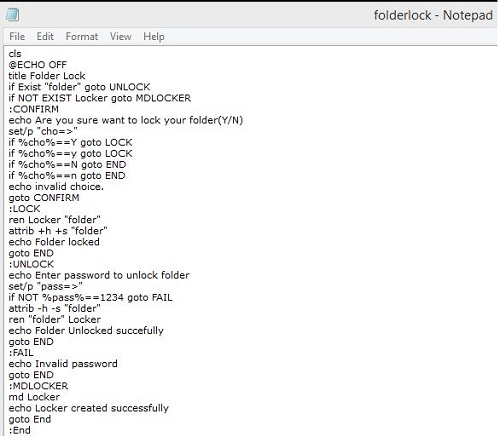Viewport: 500px width, 437px height.
Task: Click line 'md Locker'
Action: pos(34,397)
